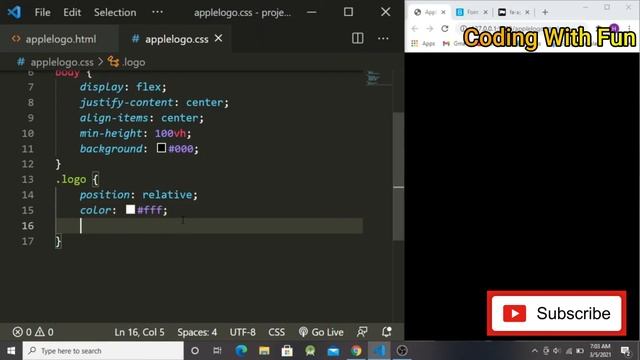Open Cortana from the taskbar
This screenshot has height=360, width=640.
[195, 351]
